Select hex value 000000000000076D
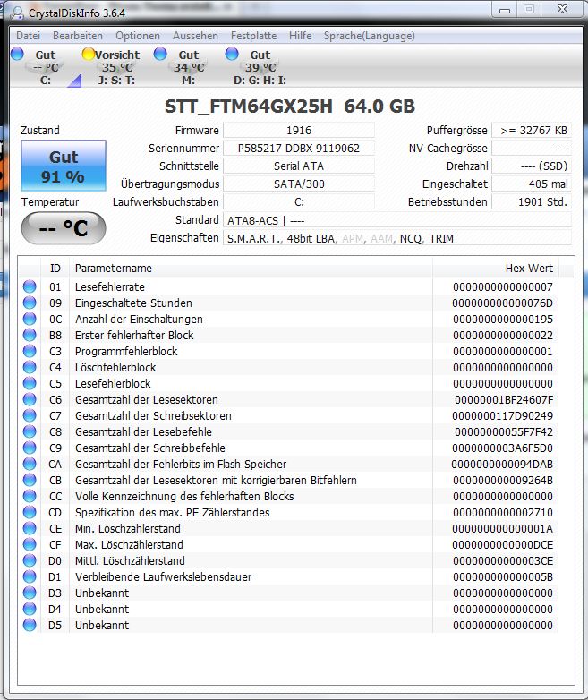This screenshot has height=700, width=588. (503, 303)
